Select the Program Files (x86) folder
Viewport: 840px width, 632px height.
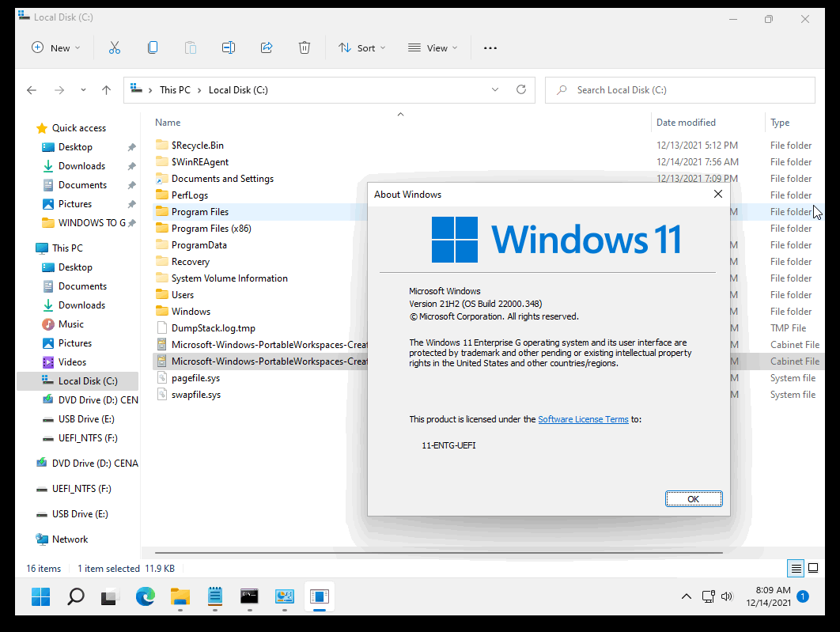211,228
